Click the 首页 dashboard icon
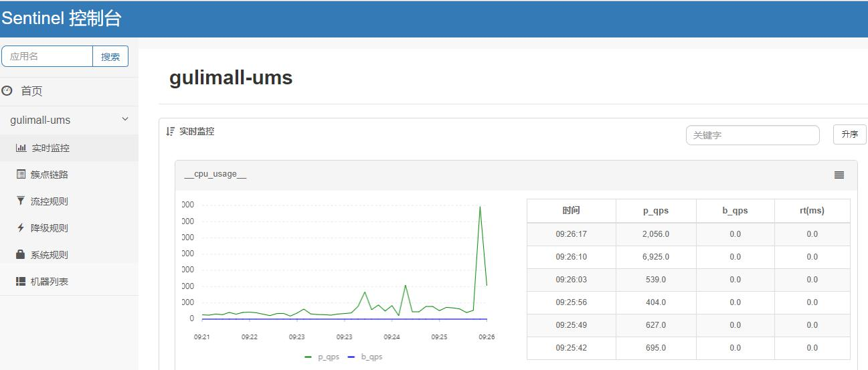The image size is (868, 370). click(7, 90)
